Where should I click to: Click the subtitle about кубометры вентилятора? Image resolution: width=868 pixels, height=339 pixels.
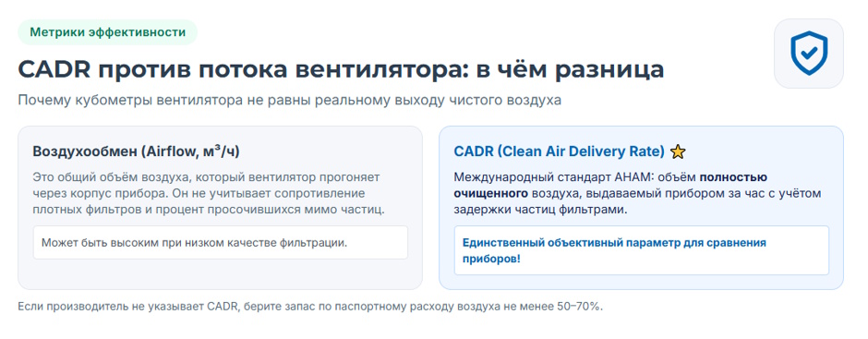290,101
